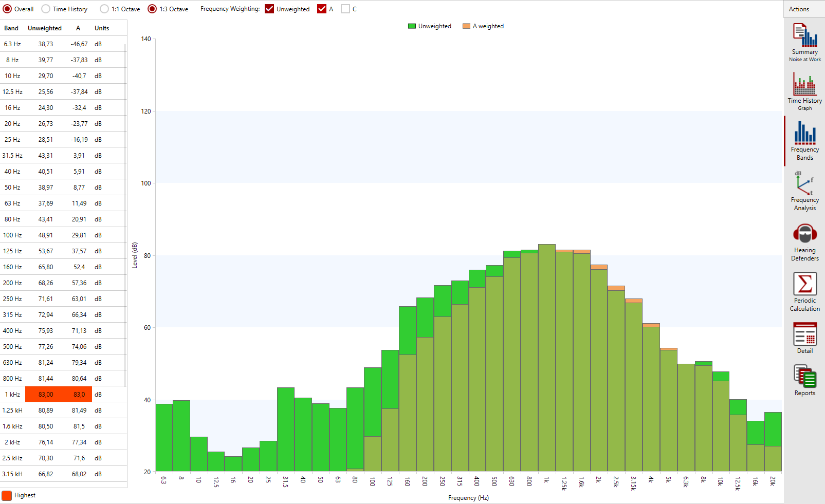Click the 81,49 A-weighted value cell
The image size is (825, 504).
pyautogui.click(x=79, y=410)
